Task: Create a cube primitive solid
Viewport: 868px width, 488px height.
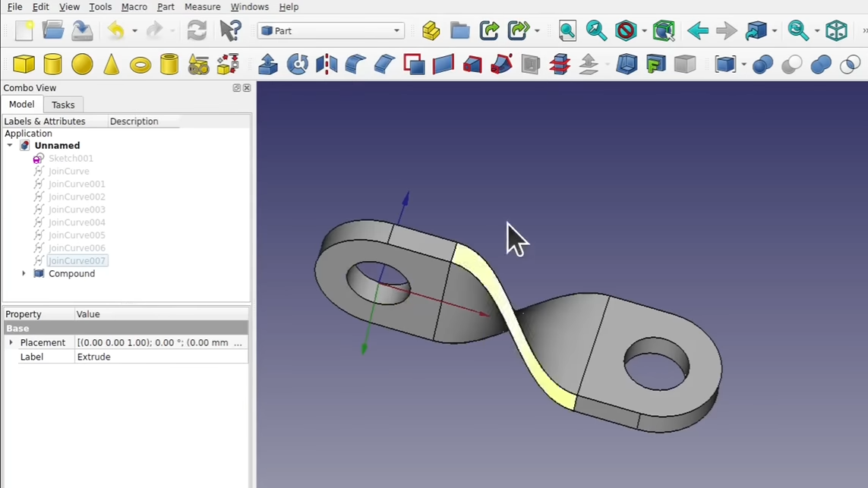Action: pyautogui.click(x=24, y=65)
